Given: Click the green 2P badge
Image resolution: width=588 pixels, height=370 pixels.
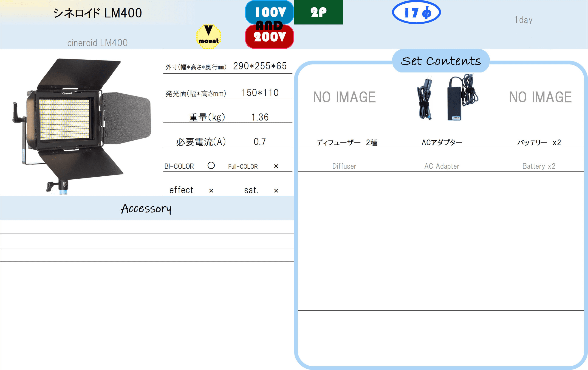Looking at the screenshot, I should (x=318, y=12).
